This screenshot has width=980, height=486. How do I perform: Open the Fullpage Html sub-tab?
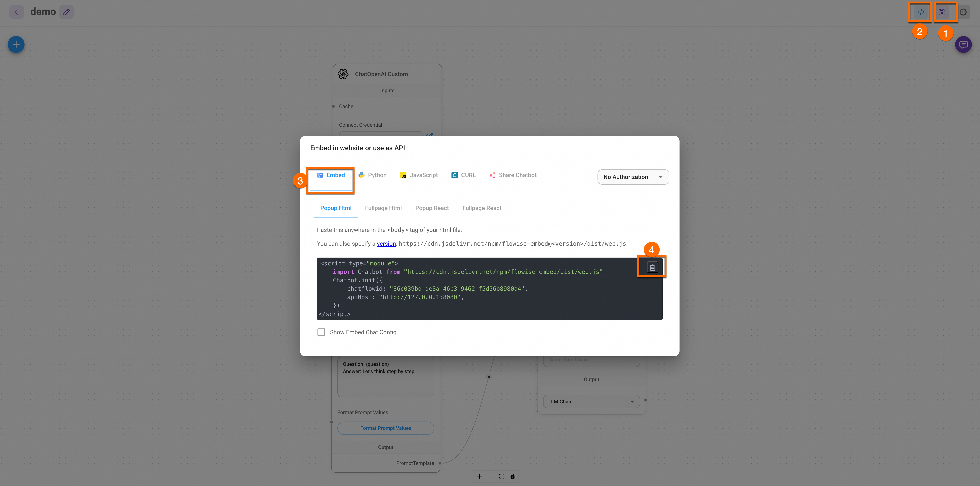pos(383,208)
